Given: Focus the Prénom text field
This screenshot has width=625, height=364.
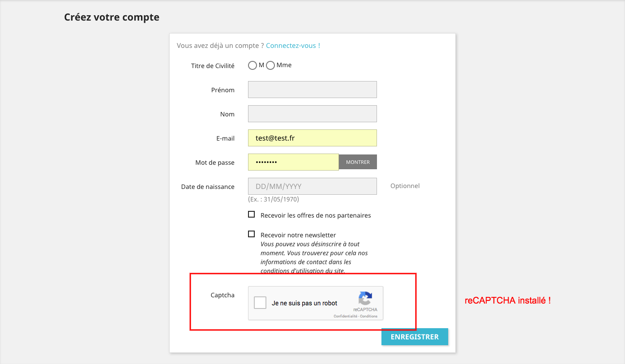Looking at the screenshot, I should click(x=312, y=90).
